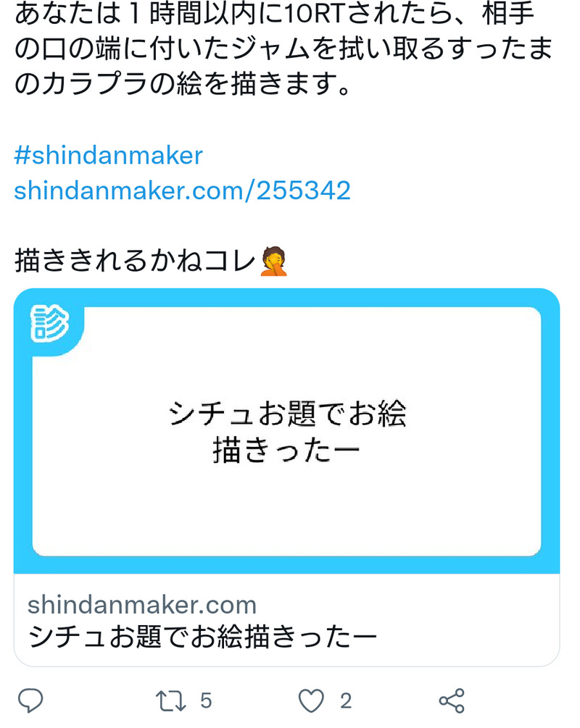
Task: Open the shindanmaker card preview image
Action: point(287,431)
